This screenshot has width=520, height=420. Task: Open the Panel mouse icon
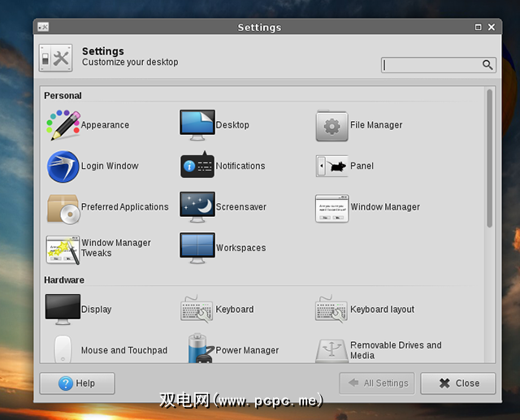(x=331, y=166)
